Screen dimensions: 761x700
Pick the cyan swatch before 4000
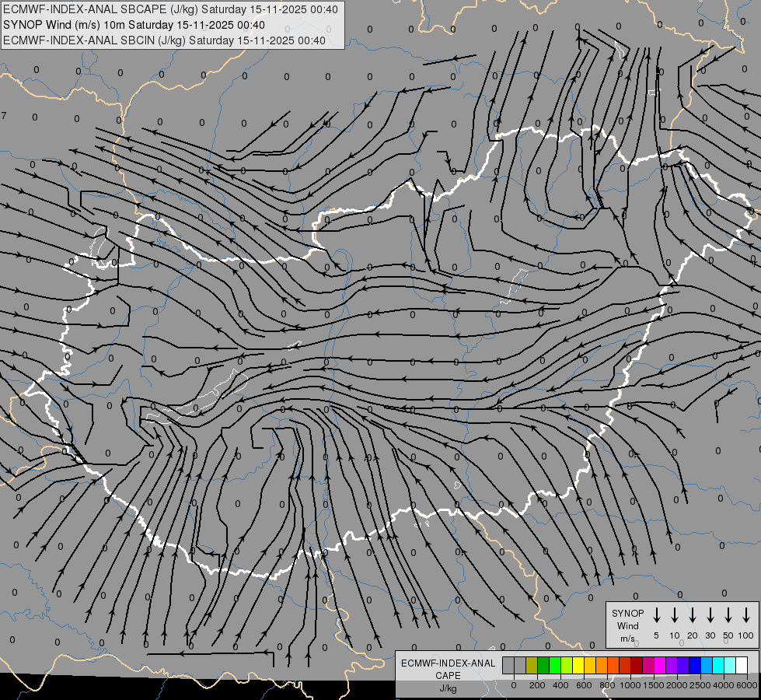(x=717, y=665)
